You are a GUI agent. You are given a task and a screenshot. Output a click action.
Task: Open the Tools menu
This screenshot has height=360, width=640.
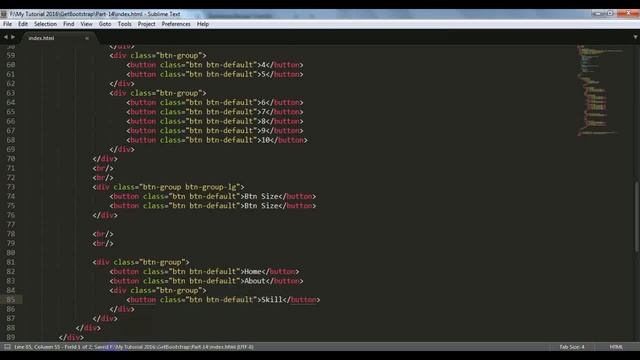pos(124,24)
